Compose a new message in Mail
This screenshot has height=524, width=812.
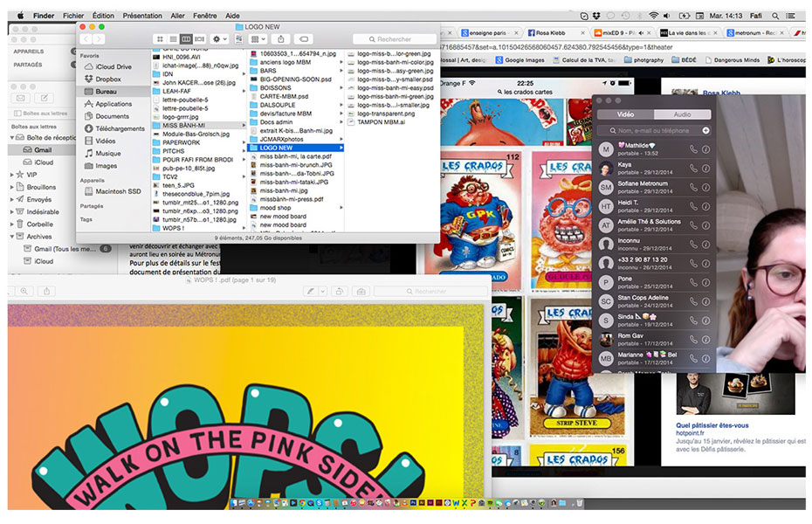tap(45, 98)
